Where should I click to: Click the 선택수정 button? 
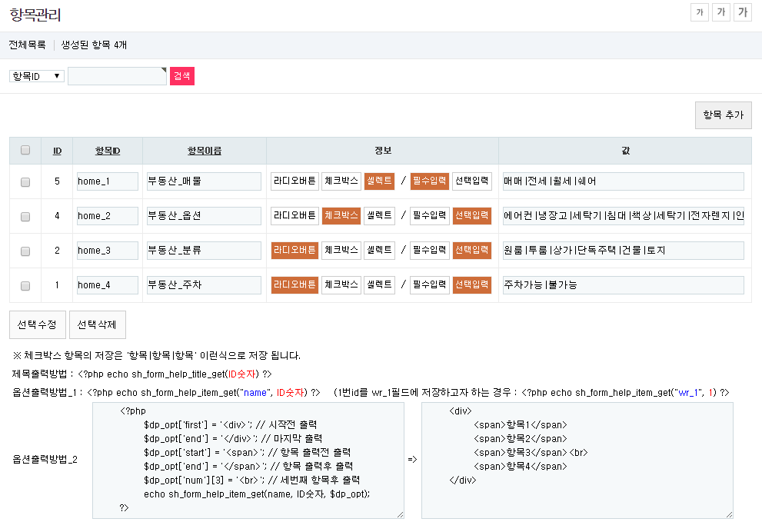tap(37, 324)
